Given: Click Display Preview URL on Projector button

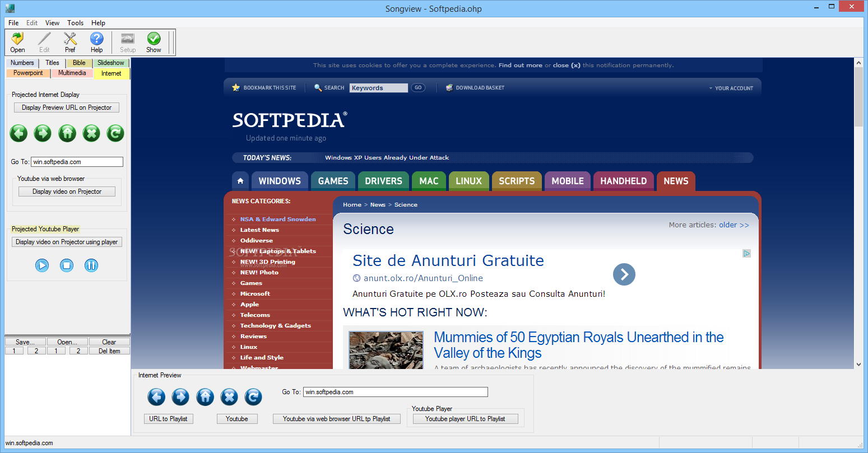Looking at the screenshot, I should click(67, 108).
